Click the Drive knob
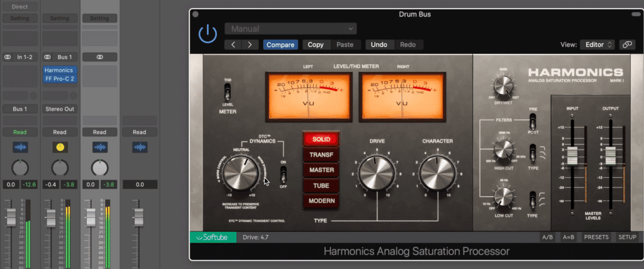The height and width of the screenshot is (269, 644). (x=377, y=173)
